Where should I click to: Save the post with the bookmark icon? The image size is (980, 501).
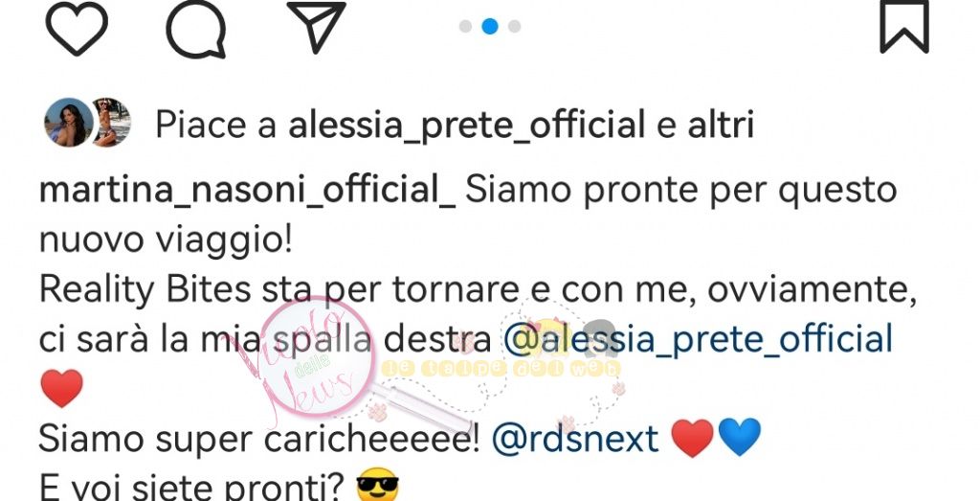click(x=904, y=25)
